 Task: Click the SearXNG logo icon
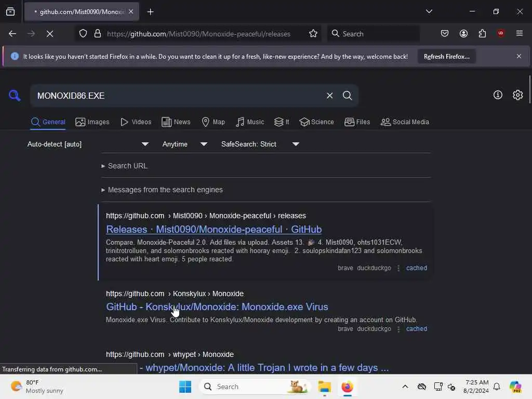[15, 96]
